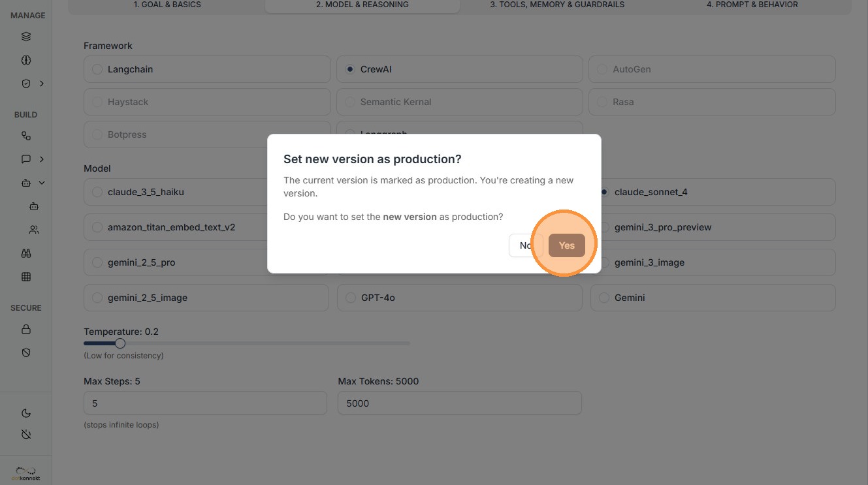
Task: Click the "Framework" section heading
Action: (108, 46)
